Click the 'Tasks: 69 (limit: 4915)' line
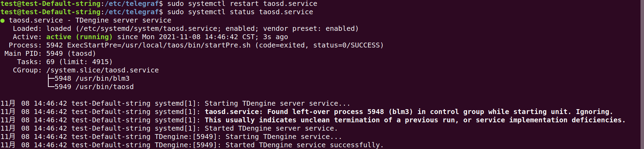Screen dimensions: 644x149 tap(65, 62)
